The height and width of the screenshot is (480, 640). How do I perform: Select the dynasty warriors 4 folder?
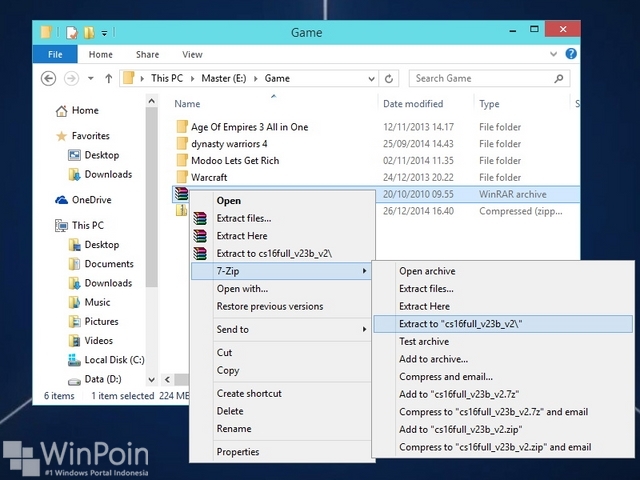[x=229, y=144]
